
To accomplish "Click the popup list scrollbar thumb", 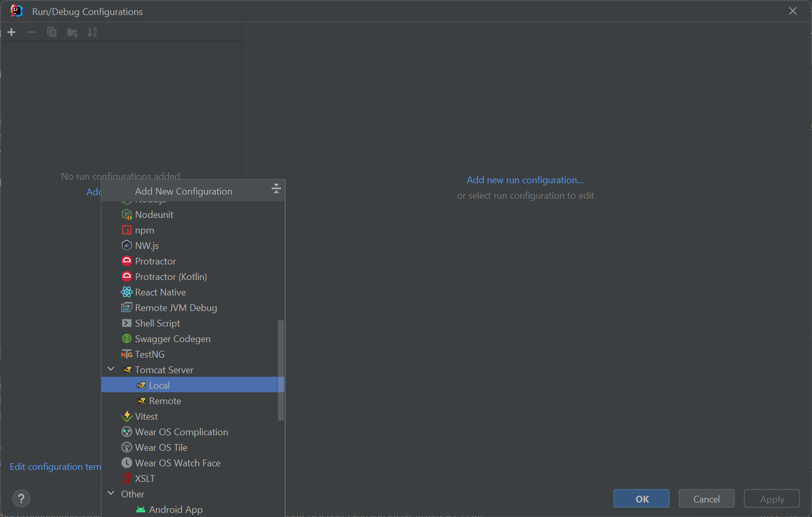I will click(281, 370).
